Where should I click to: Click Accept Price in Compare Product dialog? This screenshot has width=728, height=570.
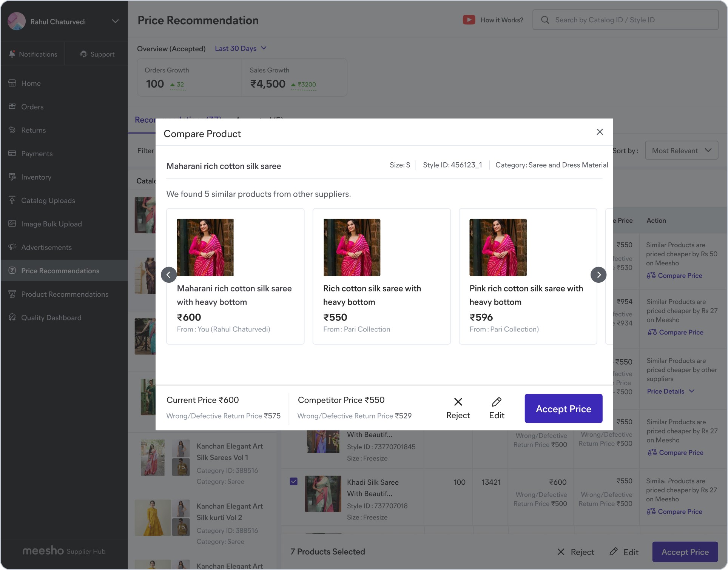point(563,408)
